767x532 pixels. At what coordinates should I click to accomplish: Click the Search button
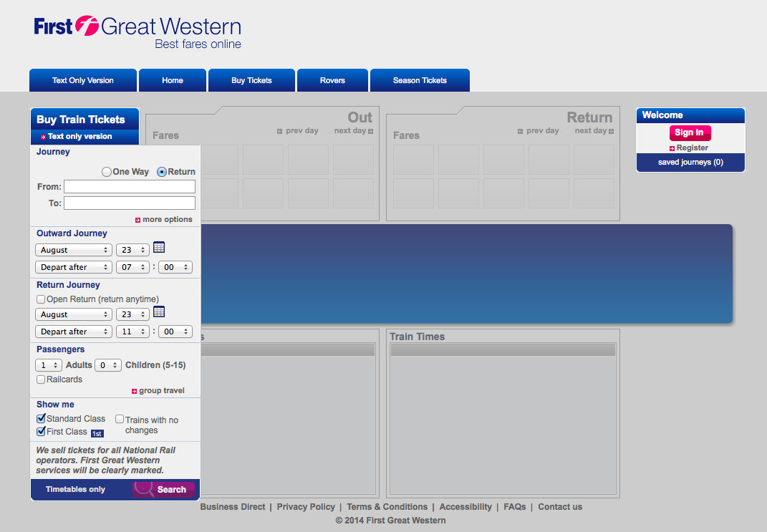(x=164, y=490)
